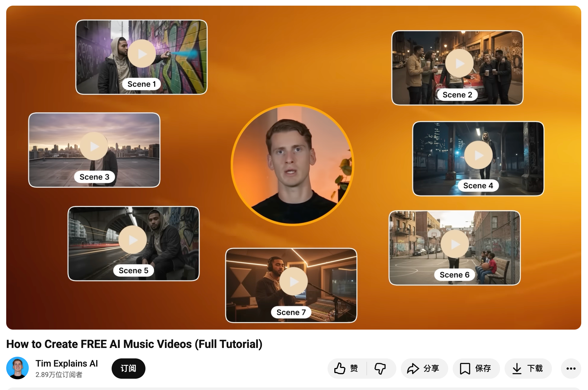This screenshot has width=588, height=390.
Task: Click the Scene 7 label pill
Action: point(291,312)
